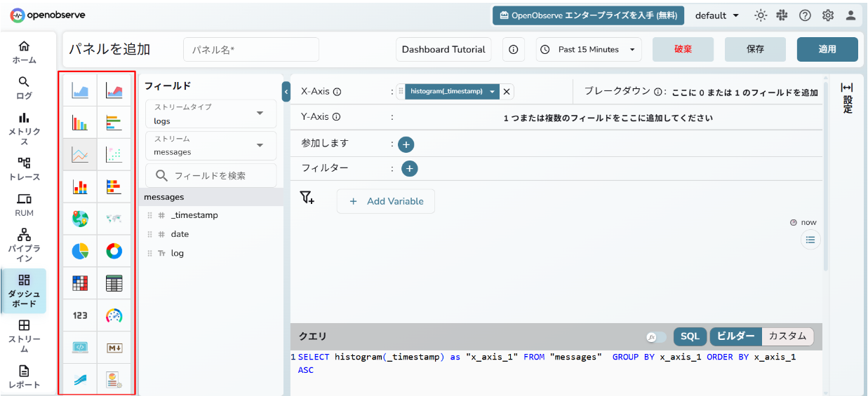Click OpenObserve エンタープライズを入手 button
This screenshot has height=396, width=868.
(x=589, y=15)
